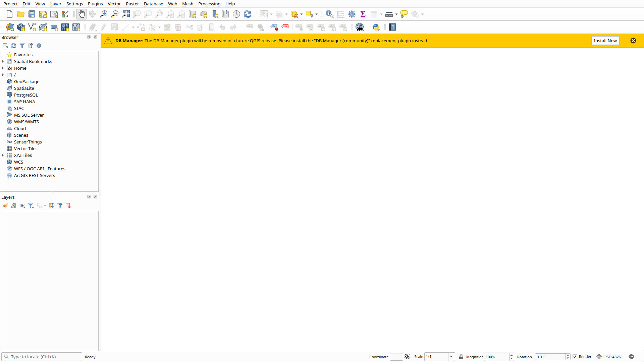Focus the Type to locate search field

pyautogui.click(x=42, y=357)
